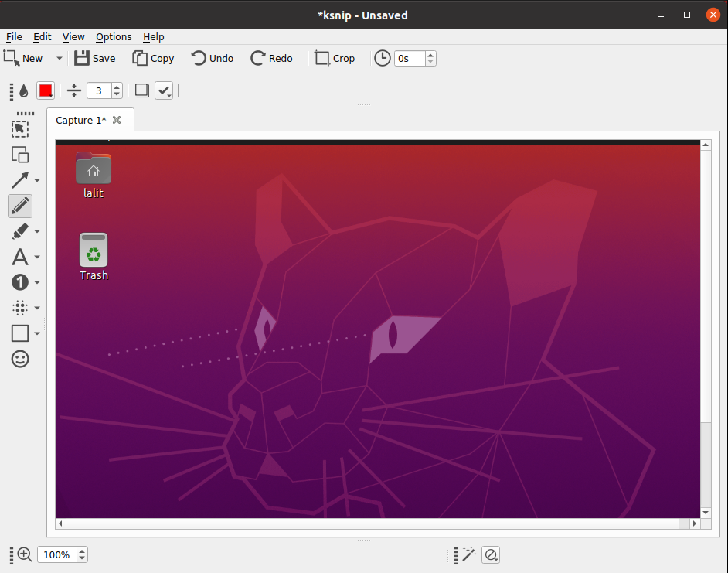Switch to the Capture 1 tab
The image size is (728, 573).
point(80,120)
